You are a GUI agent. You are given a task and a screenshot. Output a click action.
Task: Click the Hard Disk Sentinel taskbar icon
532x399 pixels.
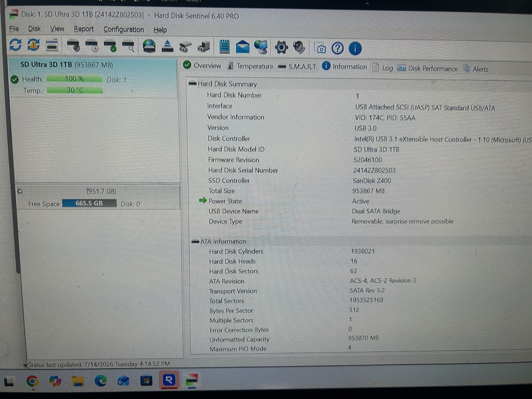[x=192, y=380]
